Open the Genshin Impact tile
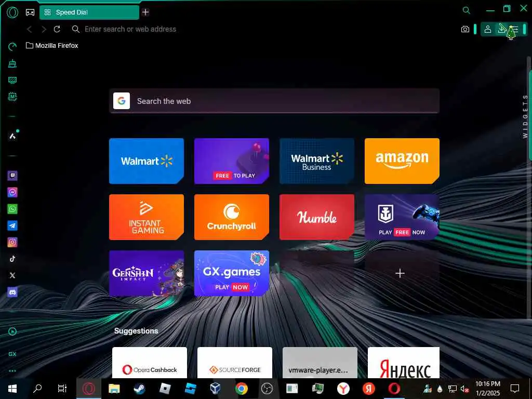 pyautogui.click(x=147, y=273)
